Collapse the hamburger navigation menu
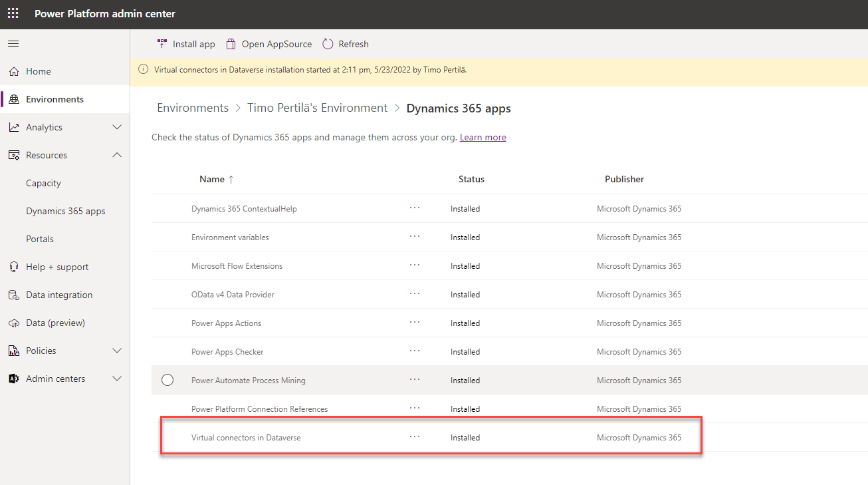This screenshot has width=868, height=485. click(13, 44)
